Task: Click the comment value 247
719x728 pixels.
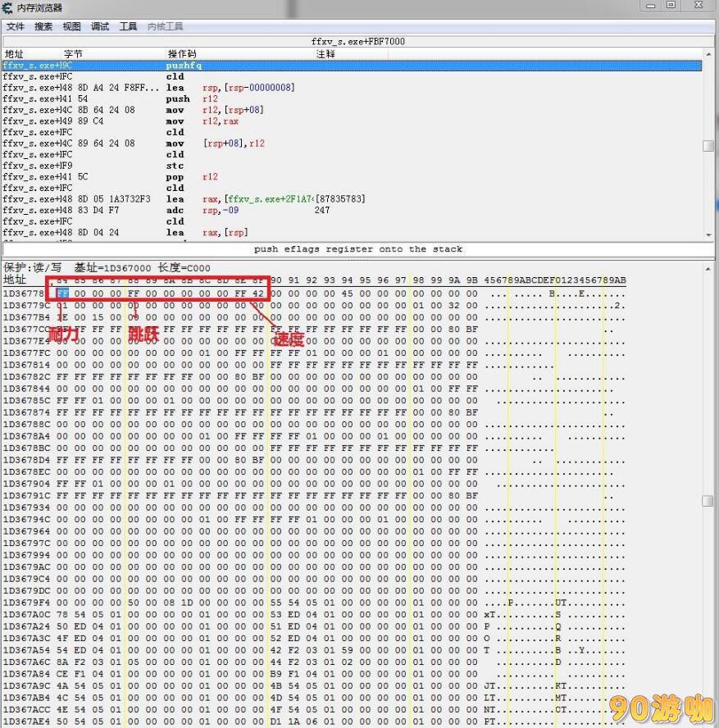Action: (322, 211)
